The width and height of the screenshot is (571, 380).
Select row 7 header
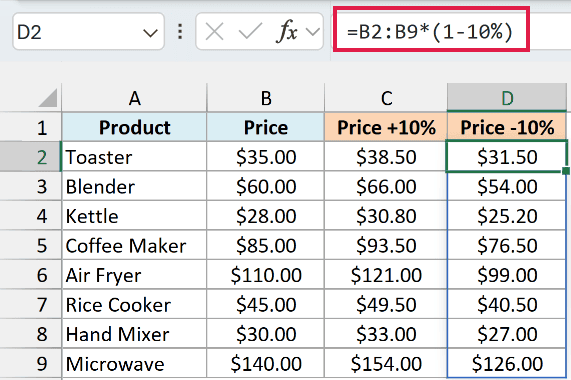tap(31, 304)
